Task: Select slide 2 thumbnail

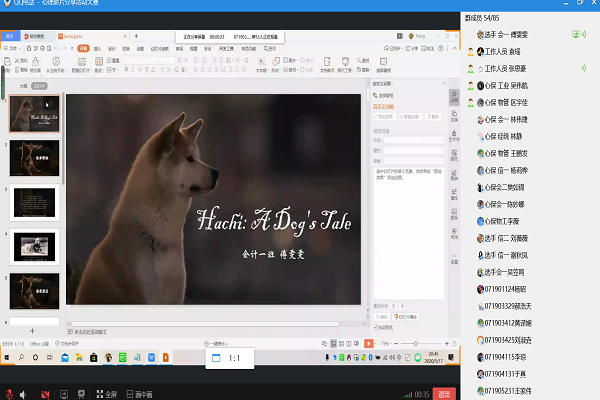Action: 34,158
